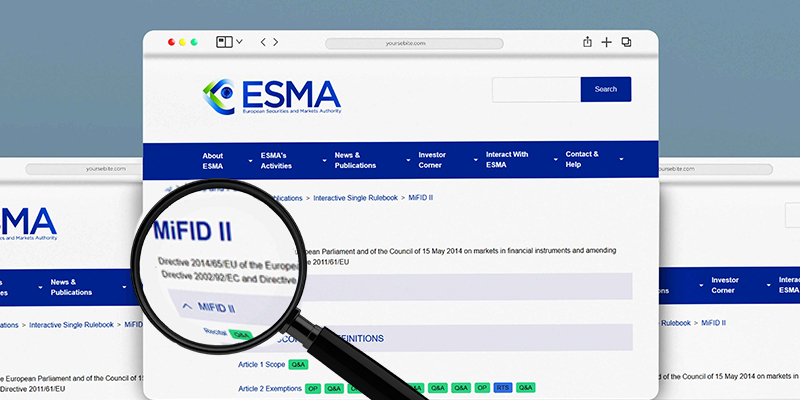Go back with the browser back arrow
800x400 pixels.
point(263,42)
